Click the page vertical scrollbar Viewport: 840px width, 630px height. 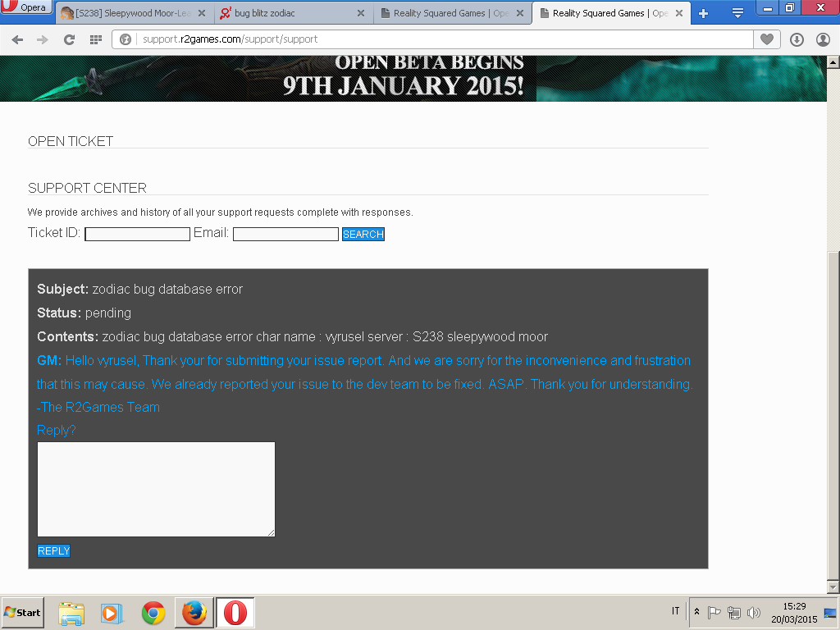[833, 410]
